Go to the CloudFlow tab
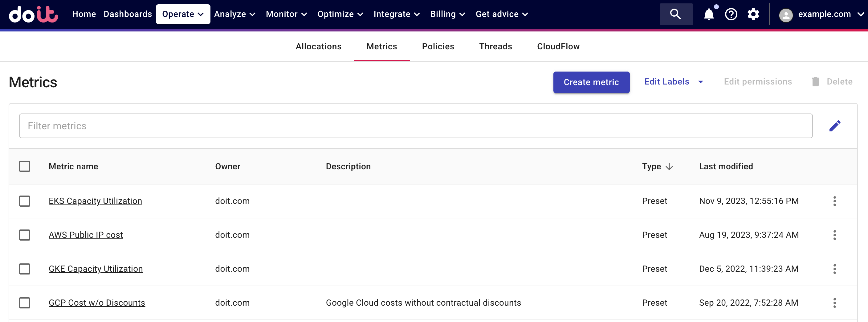 point(558,47)
